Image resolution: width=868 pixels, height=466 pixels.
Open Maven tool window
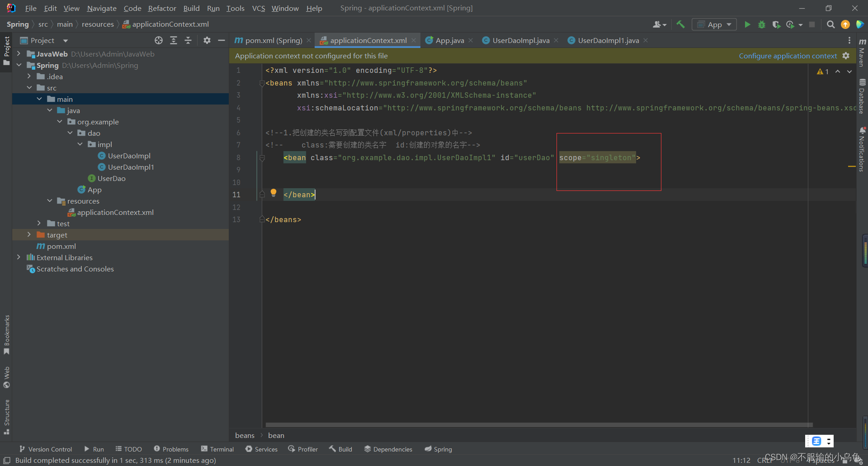[x=862, y=53]
